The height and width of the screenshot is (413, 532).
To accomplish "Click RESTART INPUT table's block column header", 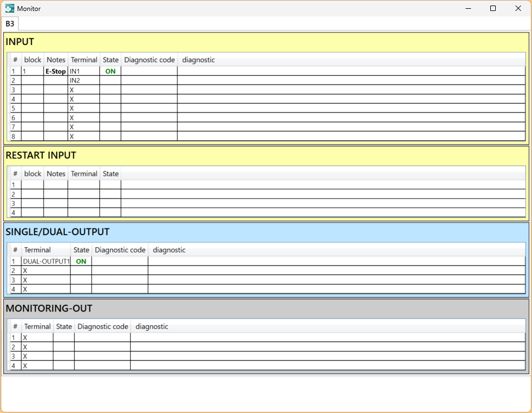I will pos(32,174).
